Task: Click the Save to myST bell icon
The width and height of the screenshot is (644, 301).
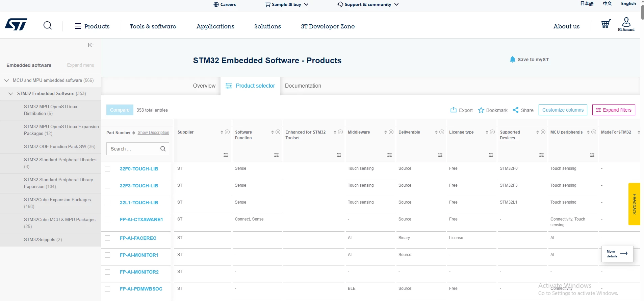Action: click(512, 60)
